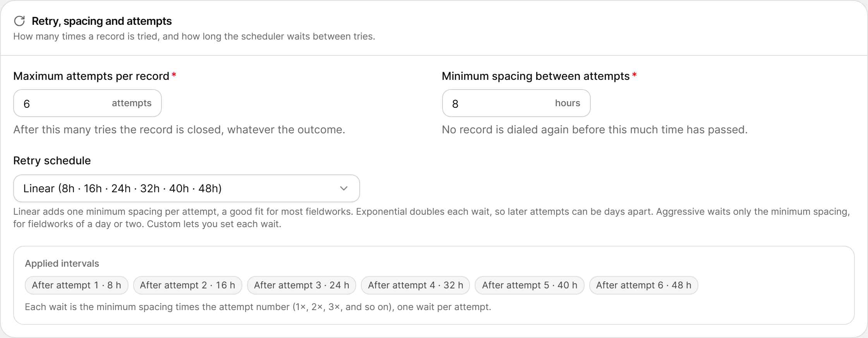Click the 'Applied intervals' panel title
This screenshot has height=338, width=868.
(62, 264)
